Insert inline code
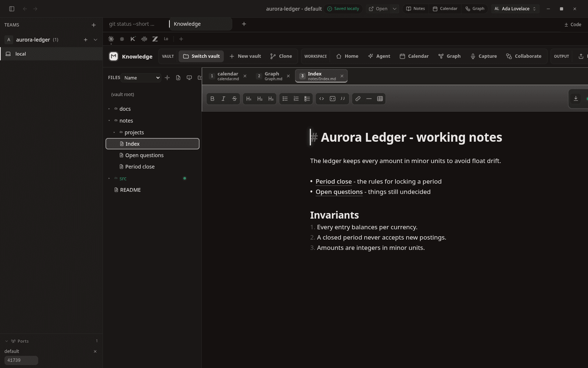This screenshot has width=588, height=368. 322,99
